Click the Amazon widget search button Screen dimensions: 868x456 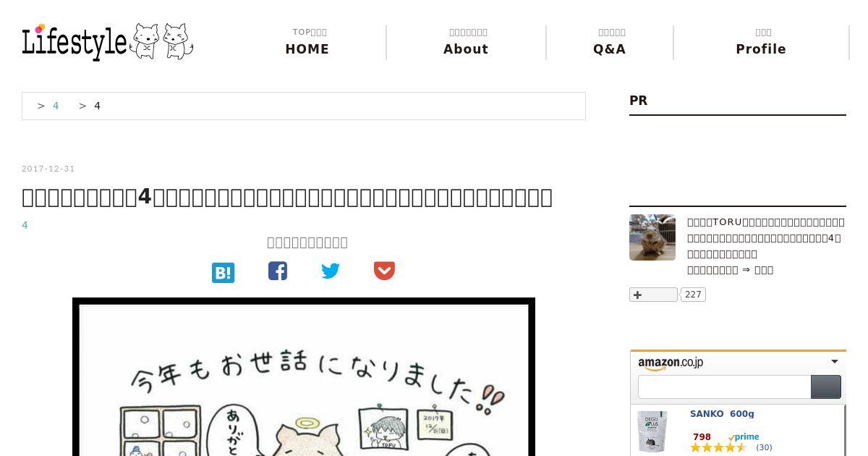(826, 387)
